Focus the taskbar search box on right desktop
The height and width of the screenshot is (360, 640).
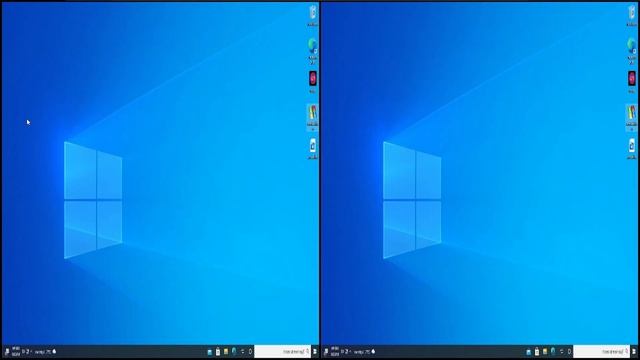point(602,351)
